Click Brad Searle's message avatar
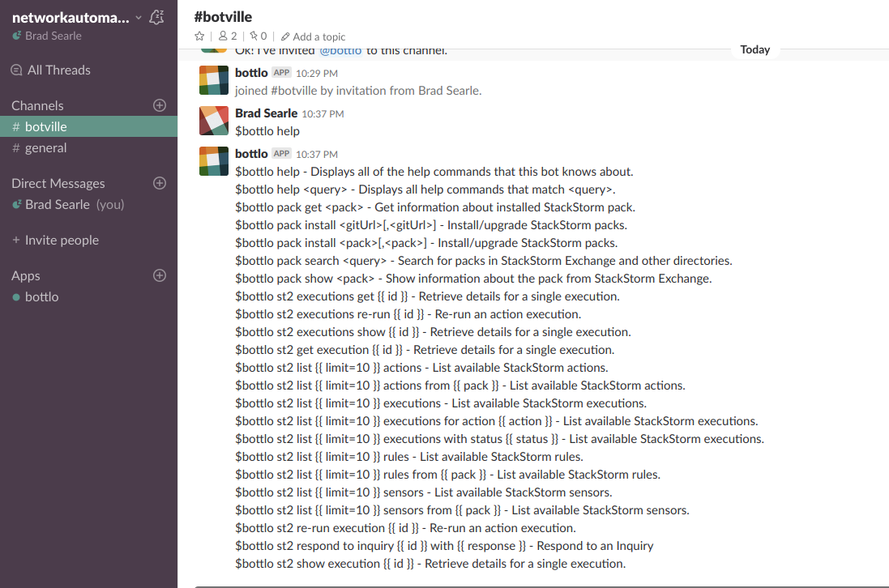 (x=214, y=121)
